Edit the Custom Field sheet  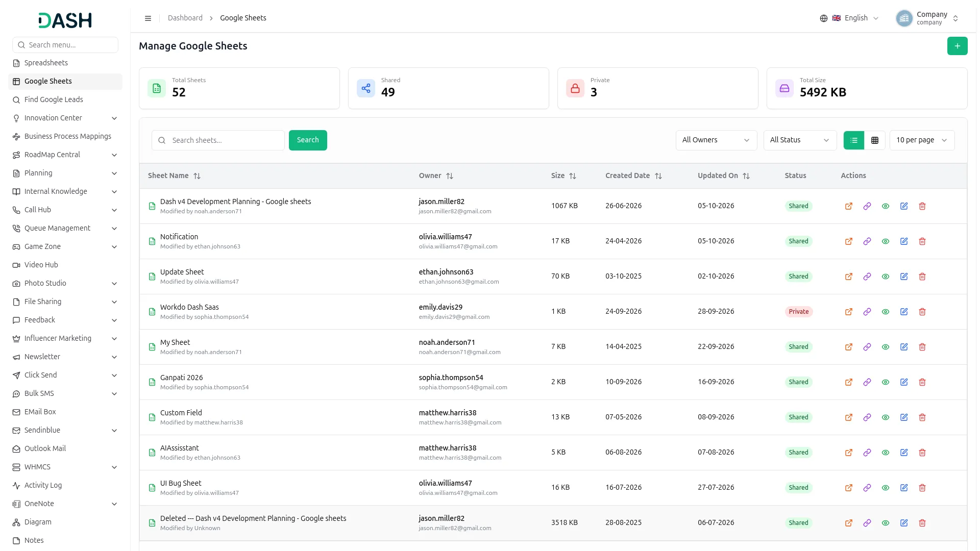point(903,417)
